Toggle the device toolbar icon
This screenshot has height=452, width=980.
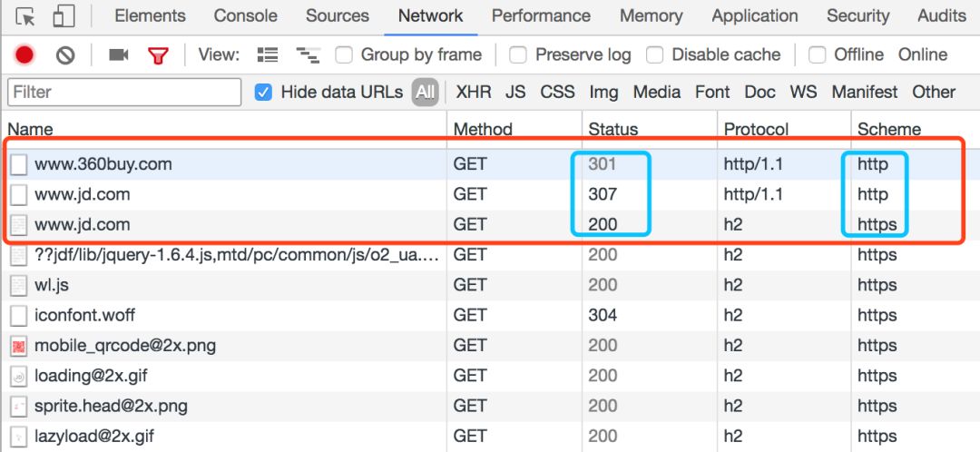point(64,16)
